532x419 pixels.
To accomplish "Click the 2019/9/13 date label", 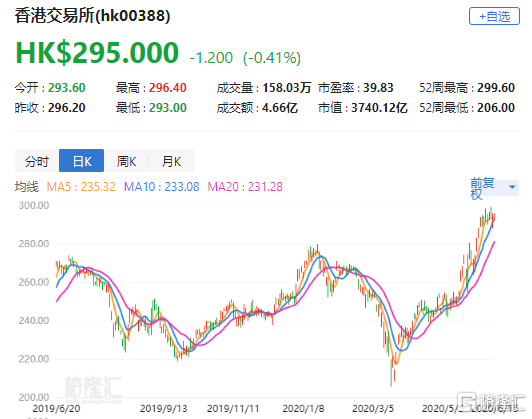I will click(x=164, y=408).
